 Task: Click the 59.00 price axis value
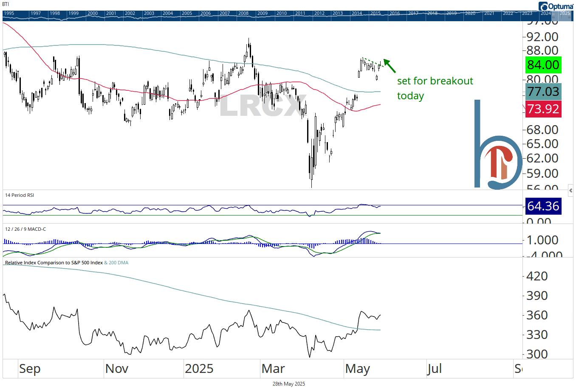pos(542,174)
